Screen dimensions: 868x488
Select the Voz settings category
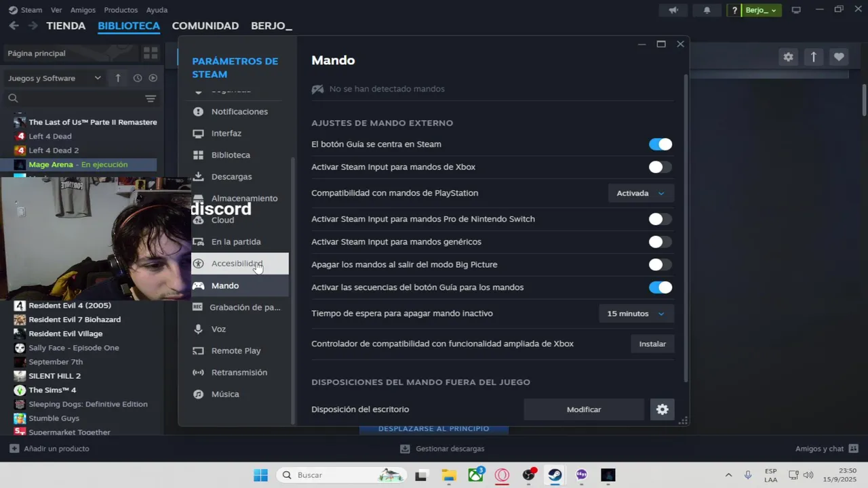point(239,329)
